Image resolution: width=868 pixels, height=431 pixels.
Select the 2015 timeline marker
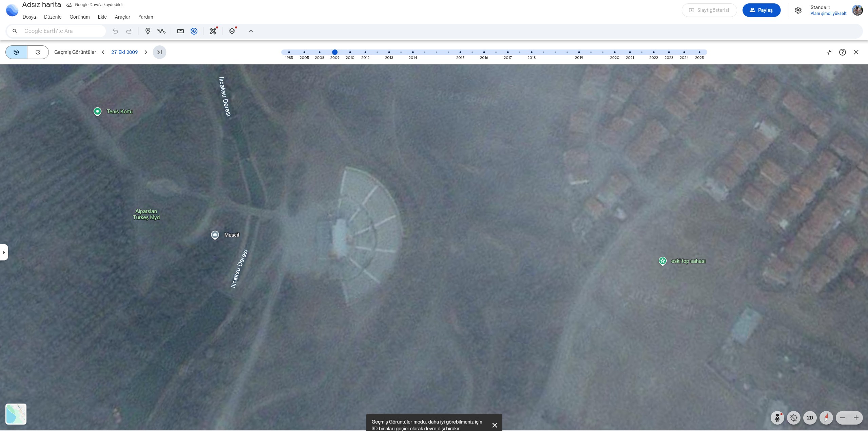460,52
